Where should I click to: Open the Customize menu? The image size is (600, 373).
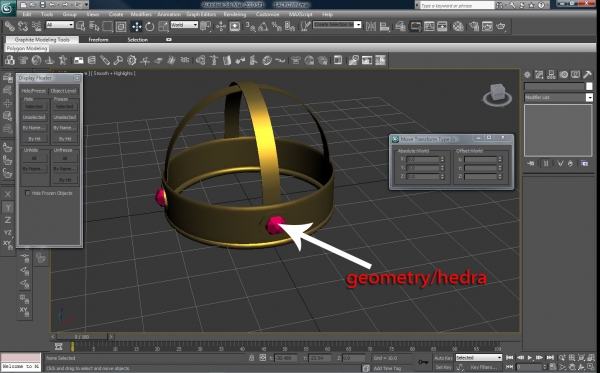(267, 15)
